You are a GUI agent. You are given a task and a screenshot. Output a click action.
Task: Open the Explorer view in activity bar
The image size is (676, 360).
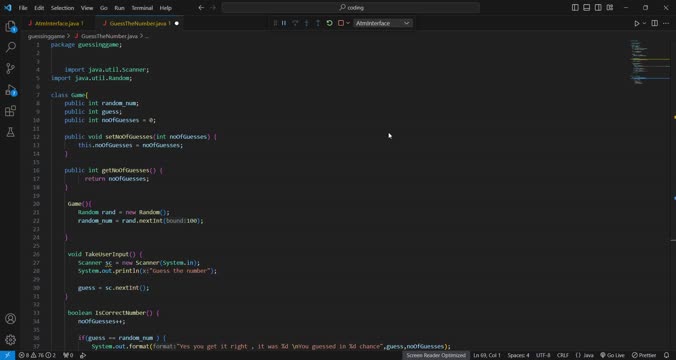[10, 27]
